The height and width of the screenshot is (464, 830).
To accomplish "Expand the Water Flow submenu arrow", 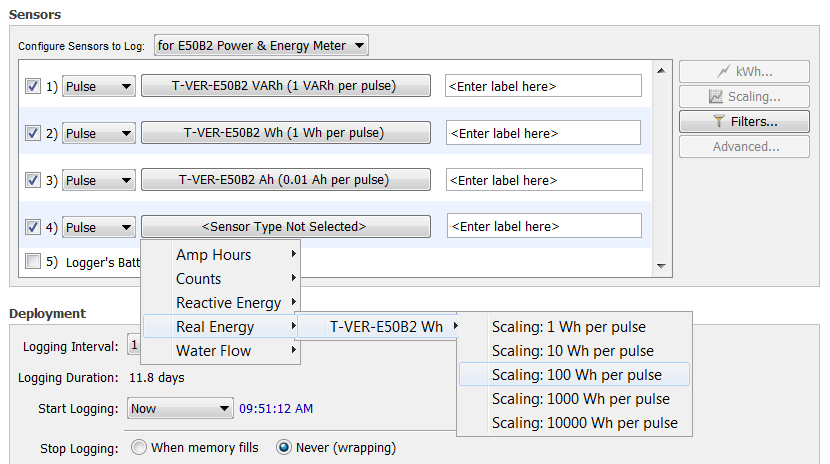I will pos(293,350).
